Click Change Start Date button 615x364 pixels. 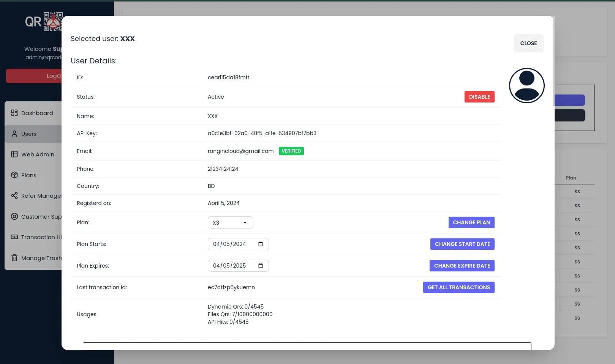click(462, 244)
